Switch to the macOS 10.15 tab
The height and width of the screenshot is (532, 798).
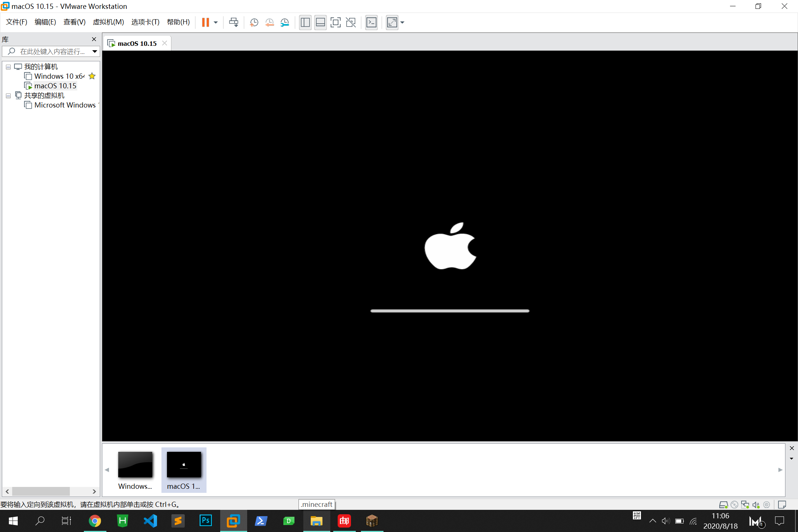pyautogui.click(x=137, y=43)
